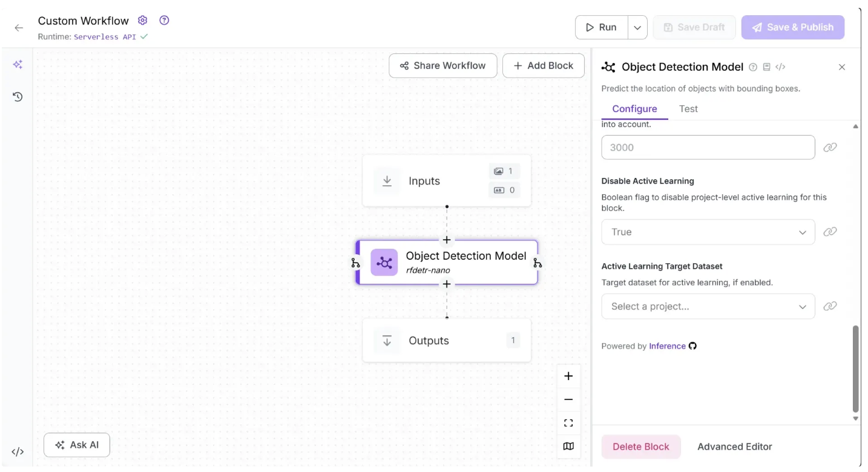Open the Run options dropdown arrow
The image size is (868, 472).
coord(637,28)
